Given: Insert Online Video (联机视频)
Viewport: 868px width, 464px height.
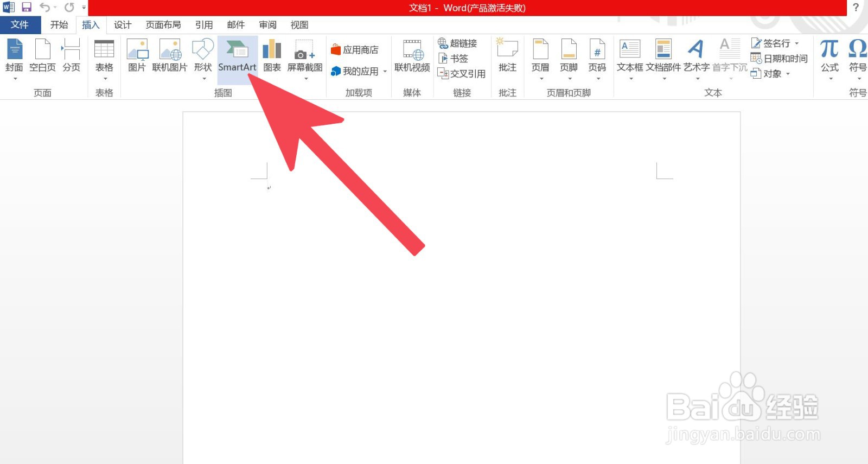Looking at the screenshot, I should point(412,56).
